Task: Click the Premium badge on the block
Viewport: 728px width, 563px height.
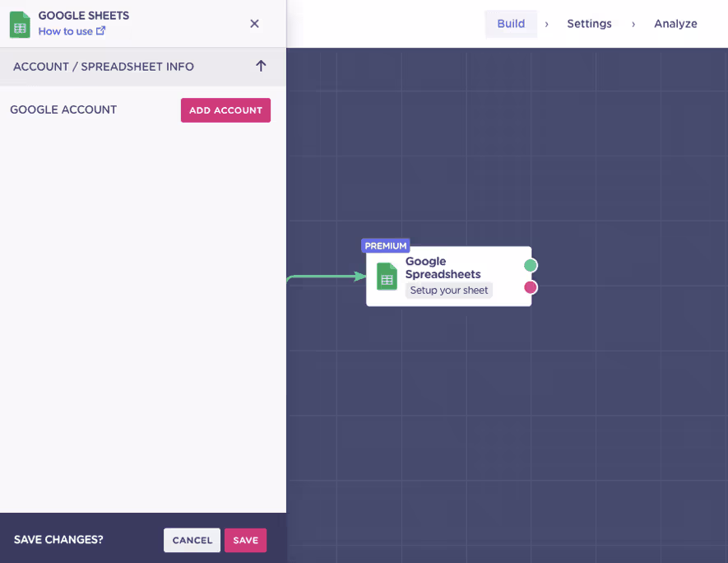Action: [385, 246]
